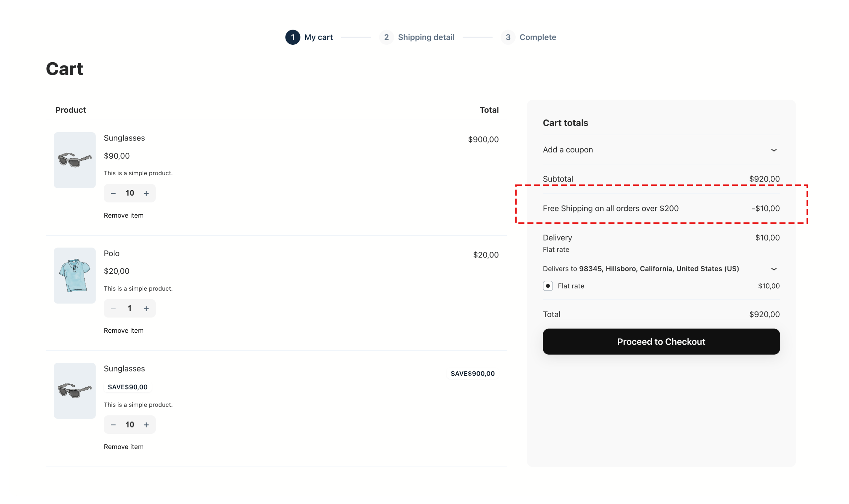
Task: Click step 3 circle for Complete
Action: pos(508,37)
